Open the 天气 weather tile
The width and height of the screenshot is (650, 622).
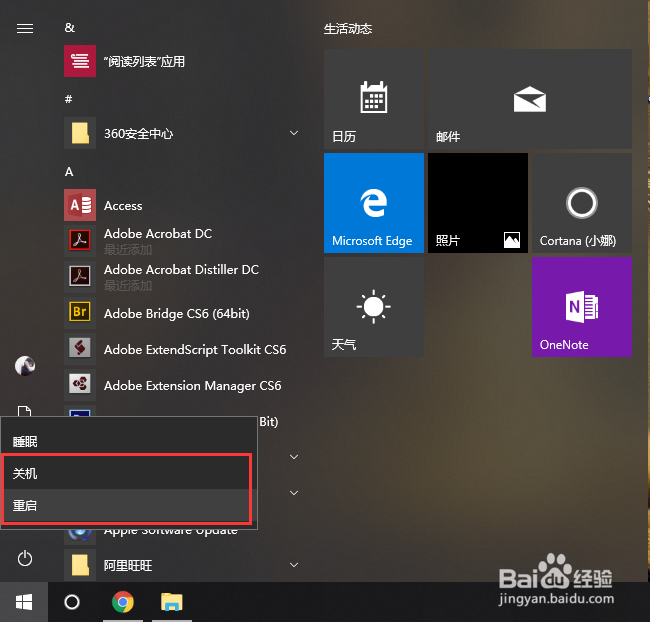coord(374,307)
